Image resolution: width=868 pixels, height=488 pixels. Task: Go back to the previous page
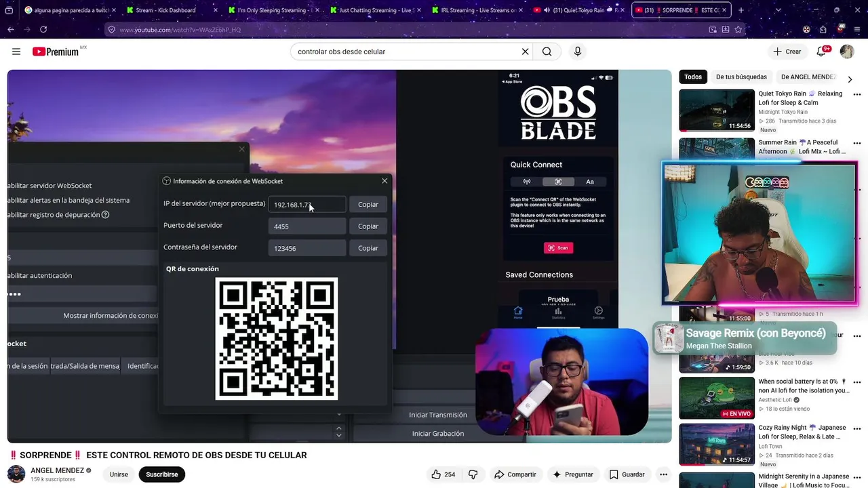point(11,30)
